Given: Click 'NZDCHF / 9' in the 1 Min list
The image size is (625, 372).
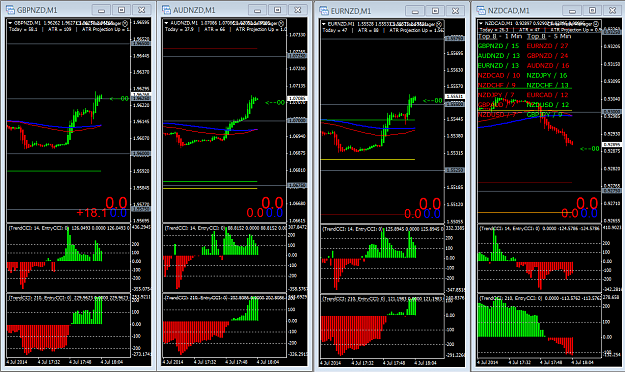Looking at the screenshot, I should pyautogui.click(x=497, y=85).
